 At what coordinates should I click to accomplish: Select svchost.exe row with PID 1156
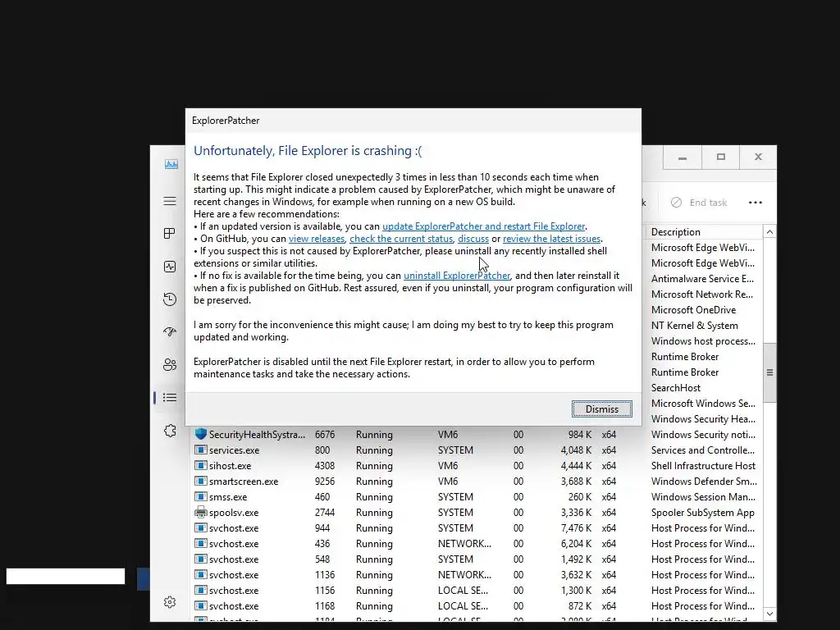tap(477, 591)
